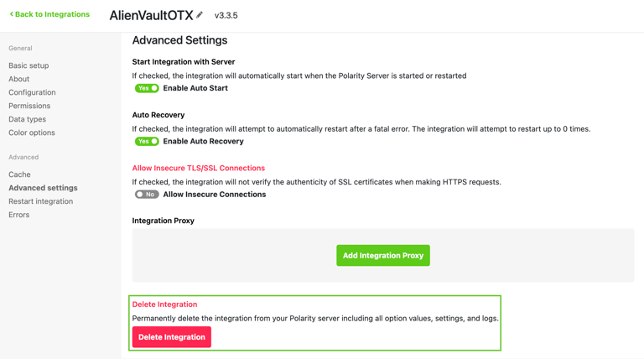This screenshot has height=359, width=644.
Task: Click the Polarity Server auto start description
Action: point(299,76)
